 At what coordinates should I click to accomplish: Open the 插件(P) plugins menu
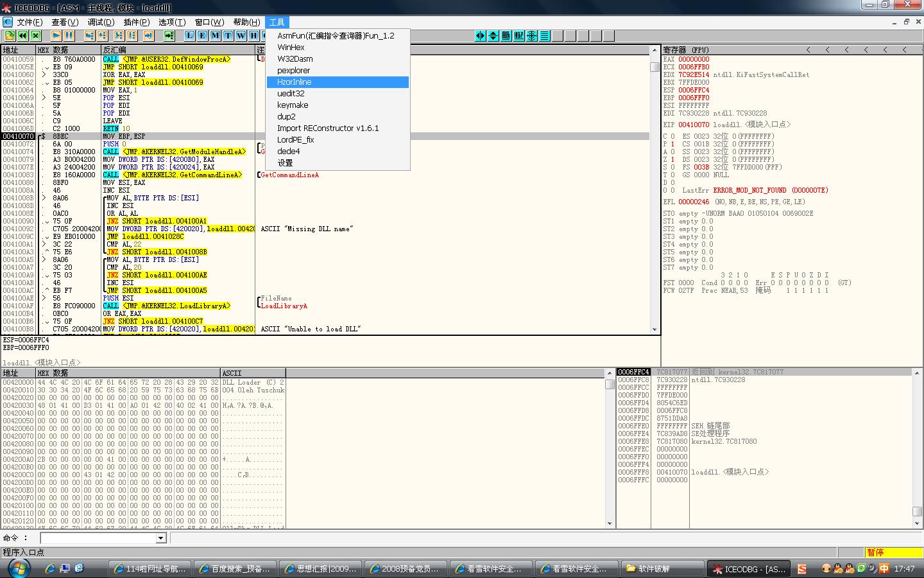tap(136, 22)
